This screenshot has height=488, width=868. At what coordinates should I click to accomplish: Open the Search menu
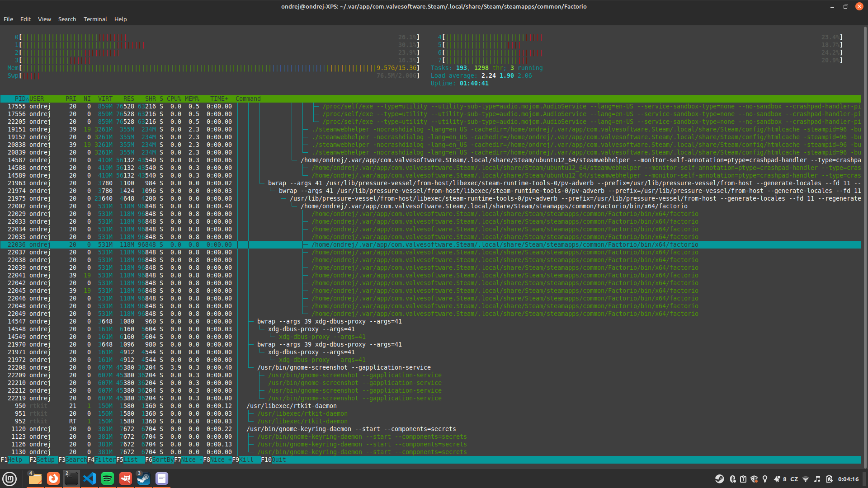[x=67, y=19]
